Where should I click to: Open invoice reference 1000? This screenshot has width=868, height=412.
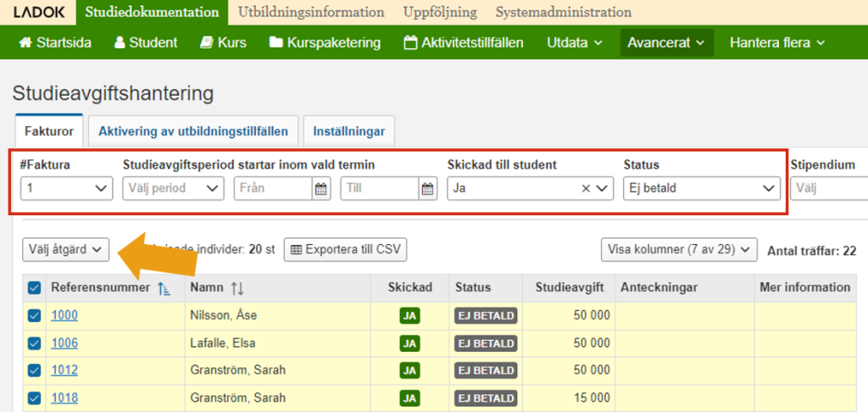coord(64,315)
